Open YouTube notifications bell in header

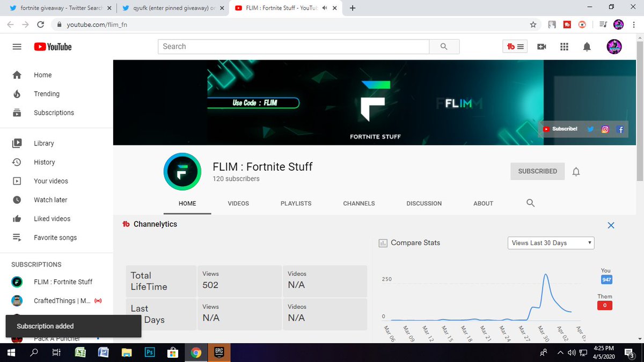[587, 47]
